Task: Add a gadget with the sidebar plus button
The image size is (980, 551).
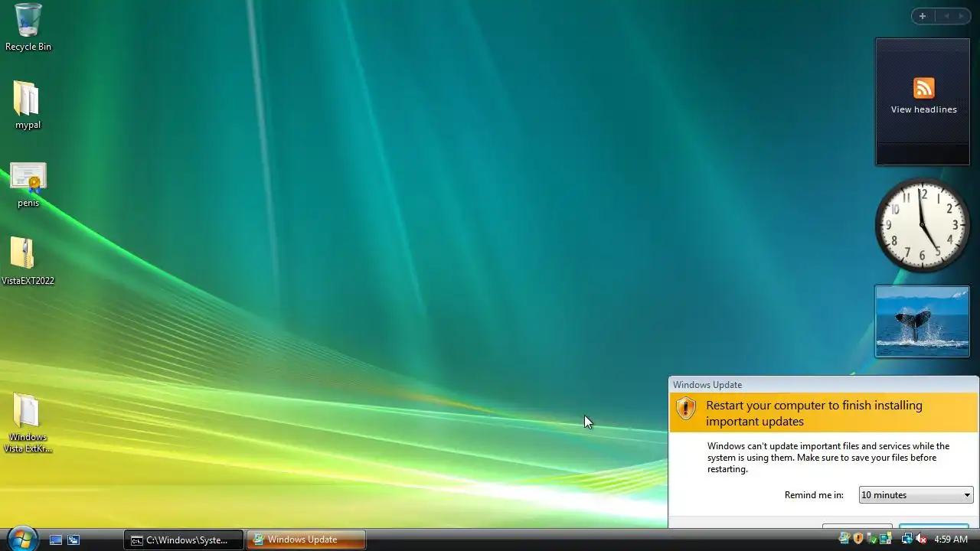Action: click(x=923, y=16)
